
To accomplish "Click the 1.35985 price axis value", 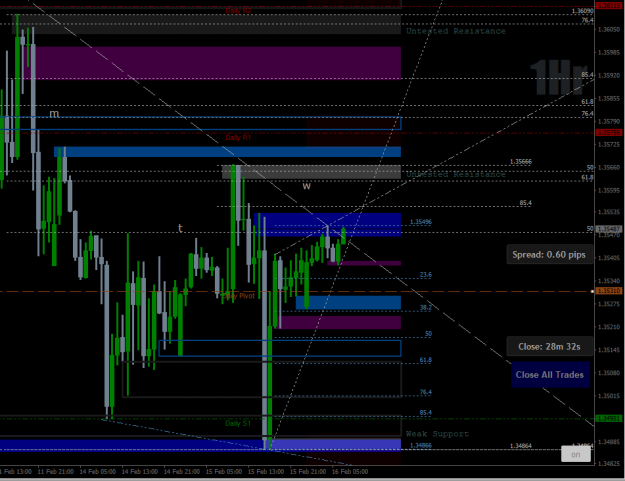I will click(x=609, y=52).
